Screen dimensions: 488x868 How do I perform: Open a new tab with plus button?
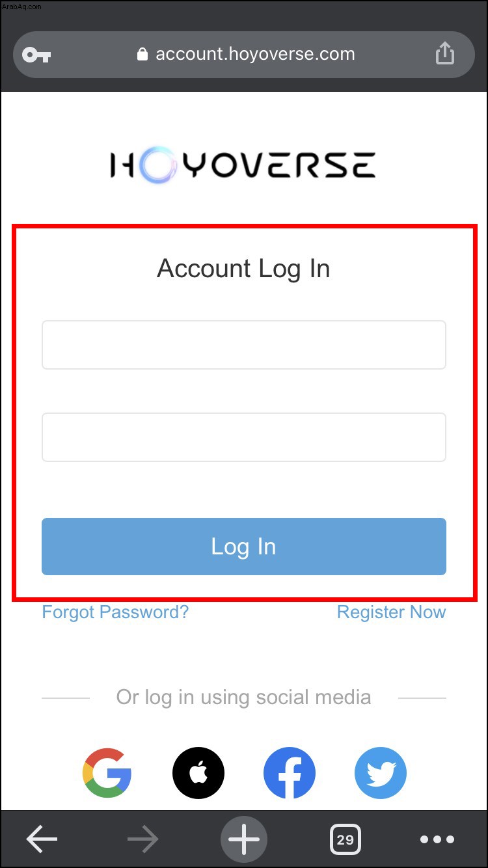(x=244, y=839)
